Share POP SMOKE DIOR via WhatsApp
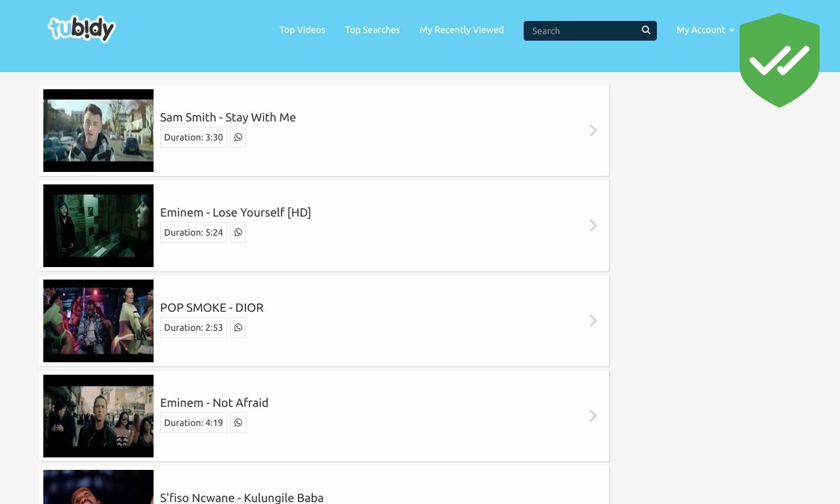840x504 pixels. coord(238,327)
